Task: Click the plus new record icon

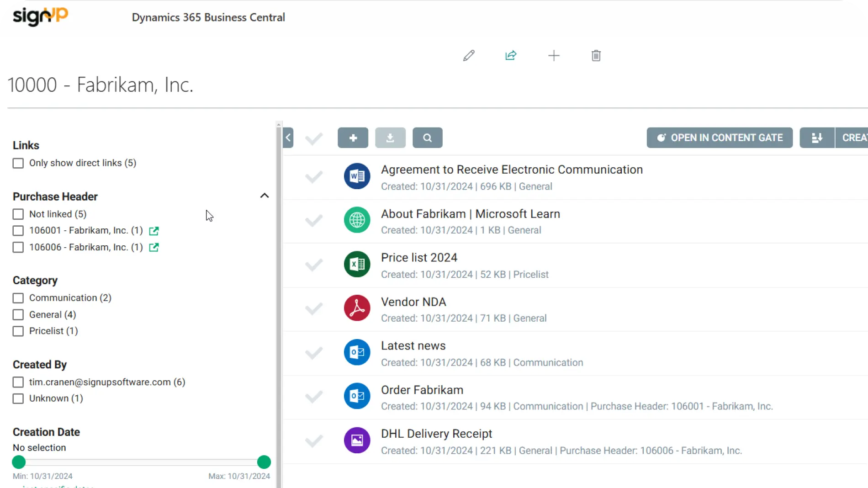Action: [554, 56]
